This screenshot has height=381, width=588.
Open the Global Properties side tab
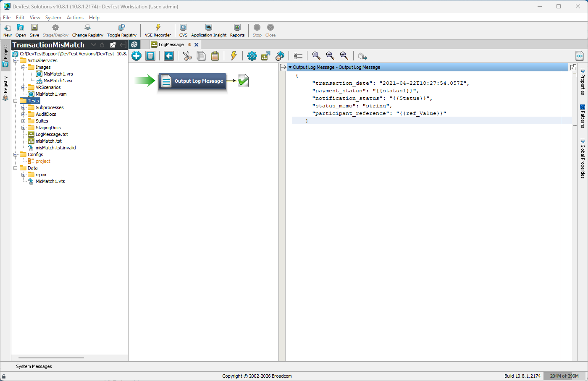583,159
